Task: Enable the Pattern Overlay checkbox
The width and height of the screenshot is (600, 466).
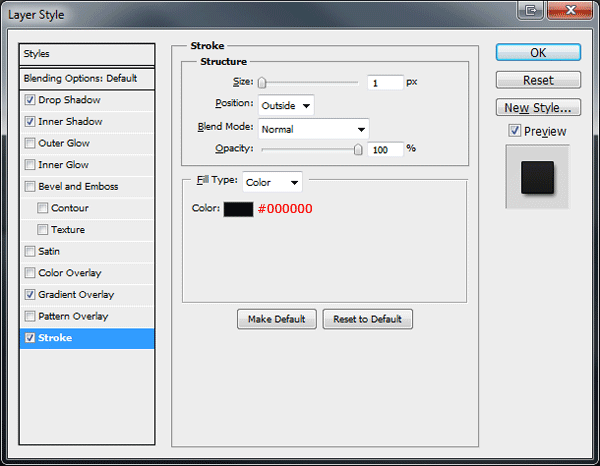Action: 30,316
